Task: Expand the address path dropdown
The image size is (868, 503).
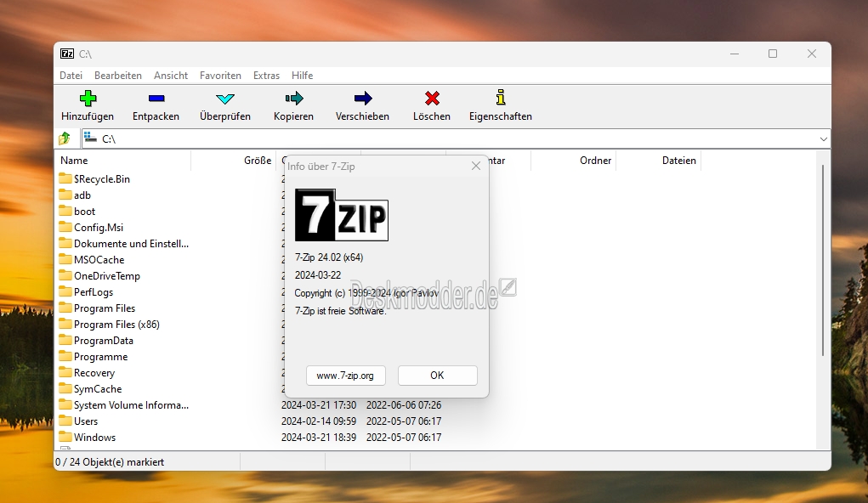Action: tap(823, 138)
